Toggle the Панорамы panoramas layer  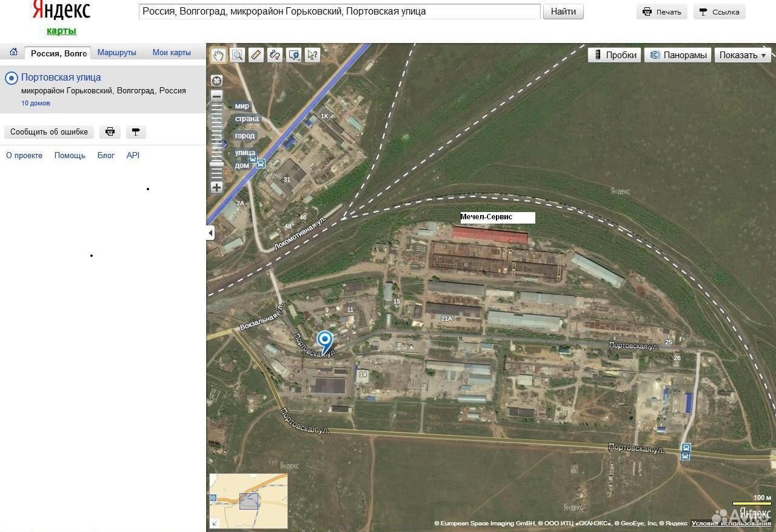[678, 55]
